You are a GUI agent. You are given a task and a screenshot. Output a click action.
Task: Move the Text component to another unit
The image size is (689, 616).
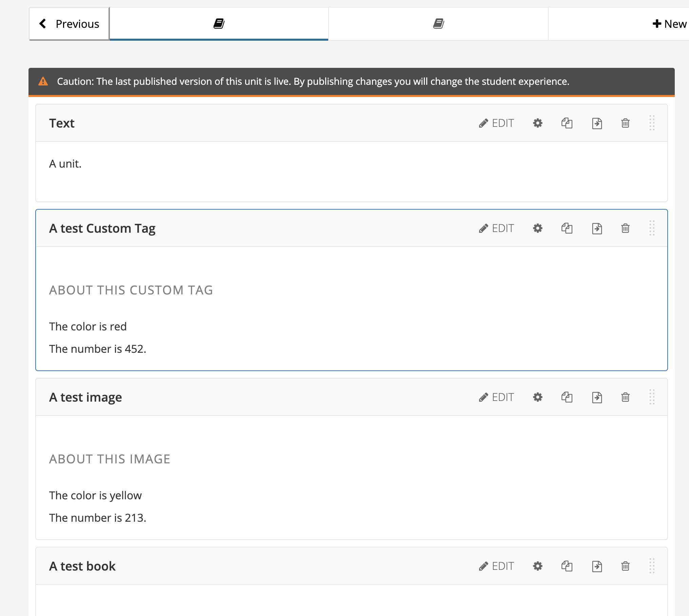596,123
